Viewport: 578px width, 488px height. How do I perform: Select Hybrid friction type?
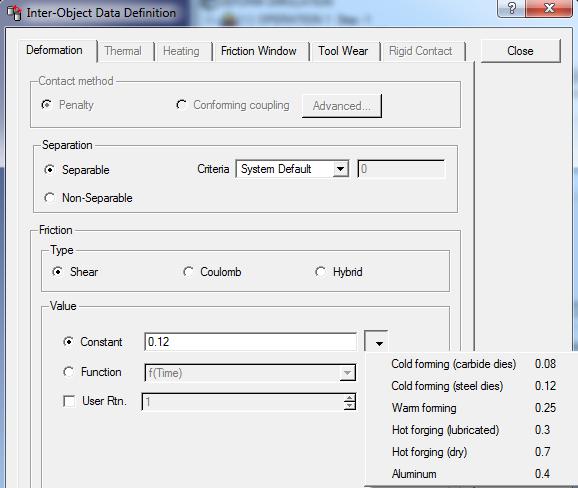[x=320, y=272]
